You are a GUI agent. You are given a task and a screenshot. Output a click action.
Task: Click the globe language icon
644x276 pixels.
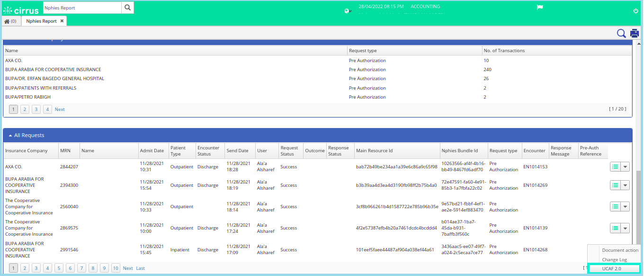pyautogui.click(x=347, y=11)
